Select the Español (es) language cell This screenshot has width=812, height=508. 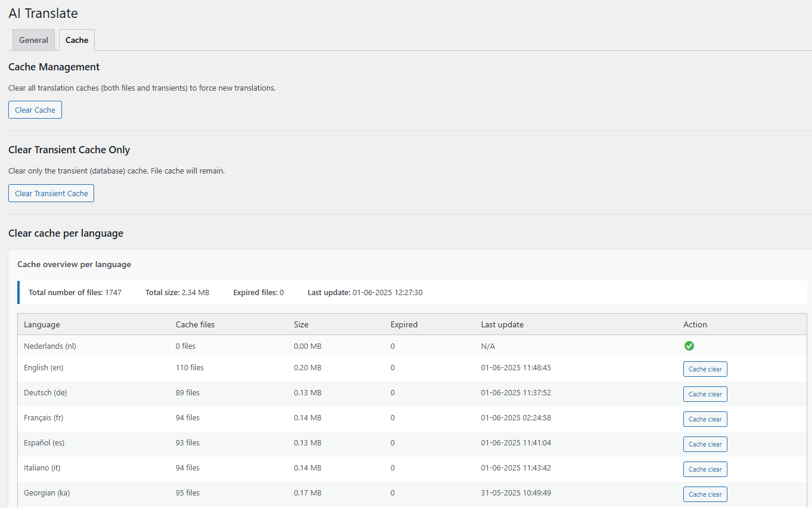(x=44, y=442)
